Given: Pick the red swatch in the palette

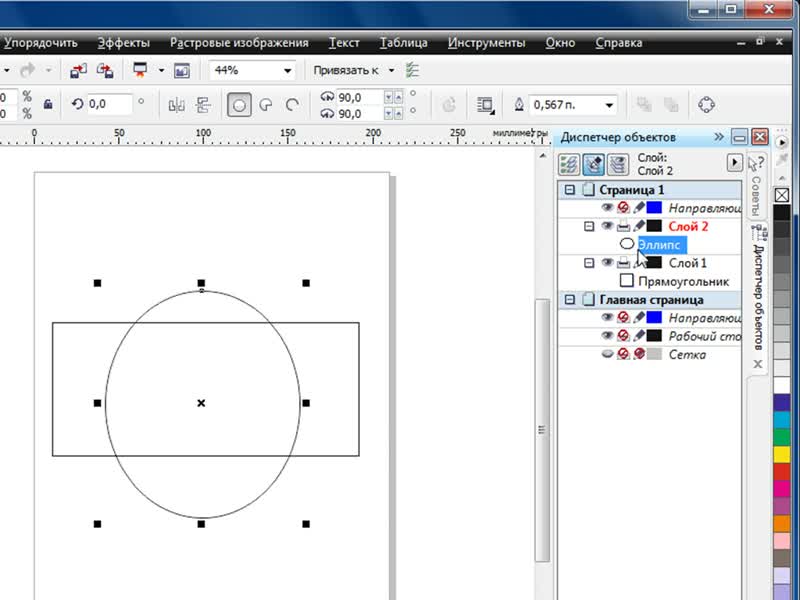Looking at the screenshot, I should coord(782,471).
